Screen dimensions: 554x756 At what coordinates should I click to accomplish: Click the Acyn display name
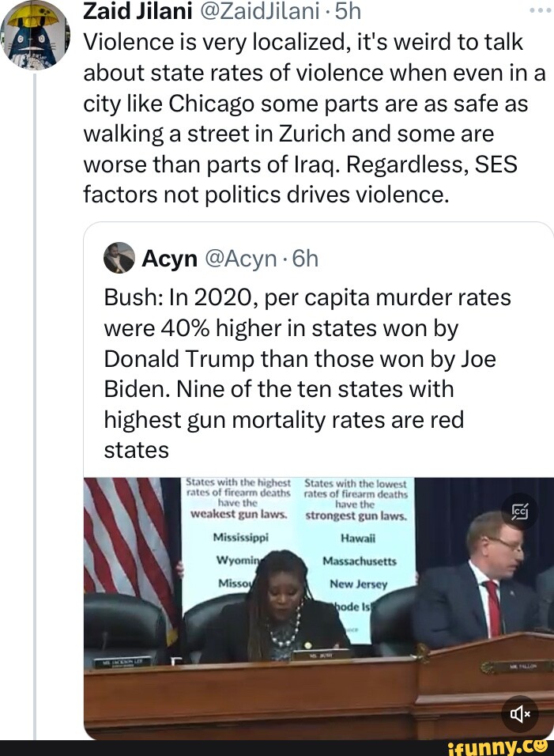coord(169,259)
